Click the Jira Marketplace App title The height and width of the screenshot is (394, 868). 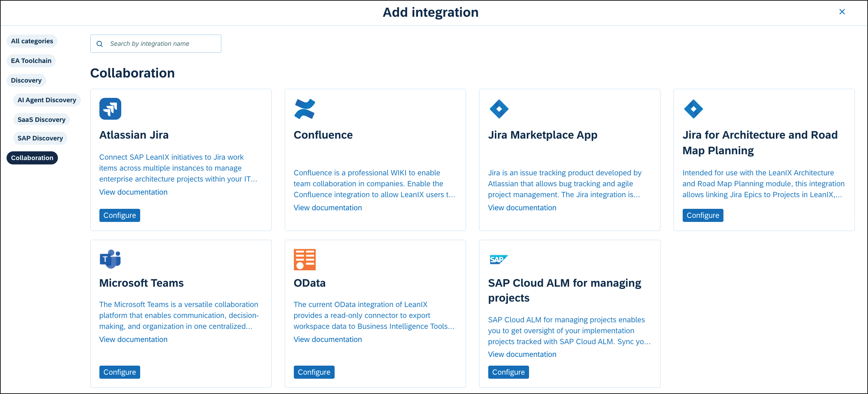tap(542, 135)
